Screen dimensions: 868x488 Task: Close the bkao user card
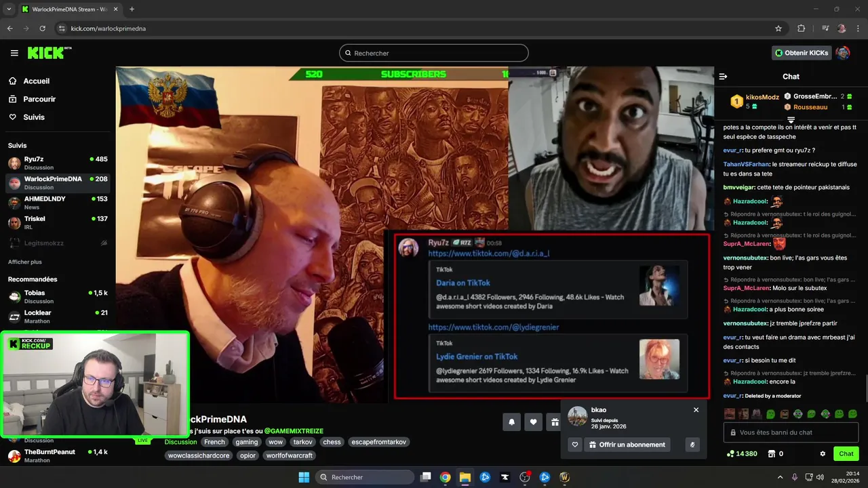click(x=696, y=410)
